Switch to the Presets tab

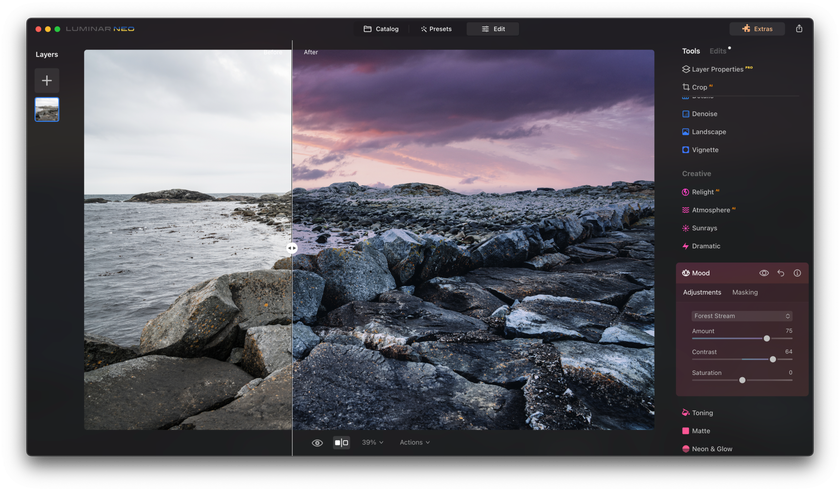tap(436, 29)
